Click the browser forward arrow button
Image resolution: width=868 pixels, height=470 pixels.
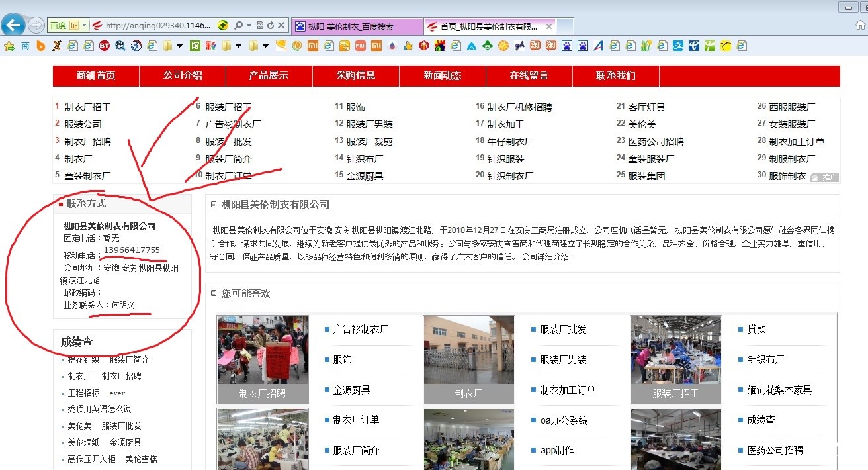coord(36,25)
